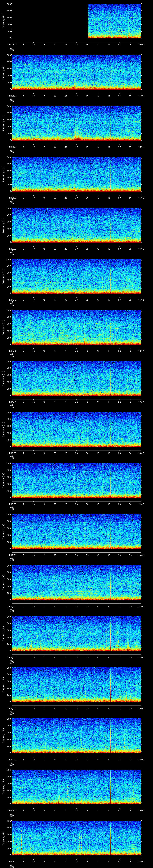The width and height of the screenshot is (153, 868).
Task: Select the spectrogram panel starting at 11:22:00
Action: pyautogui.click(x=76, y=685)
